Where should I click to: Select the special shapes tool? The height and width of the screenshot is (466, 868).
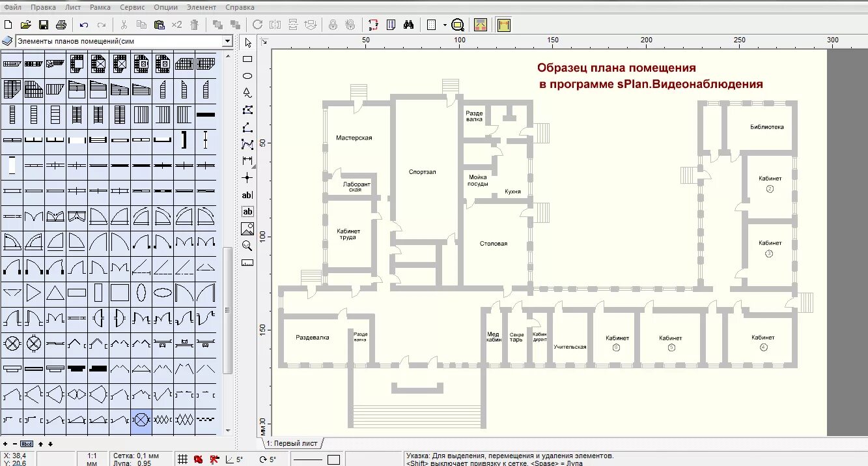click(247, 93)
